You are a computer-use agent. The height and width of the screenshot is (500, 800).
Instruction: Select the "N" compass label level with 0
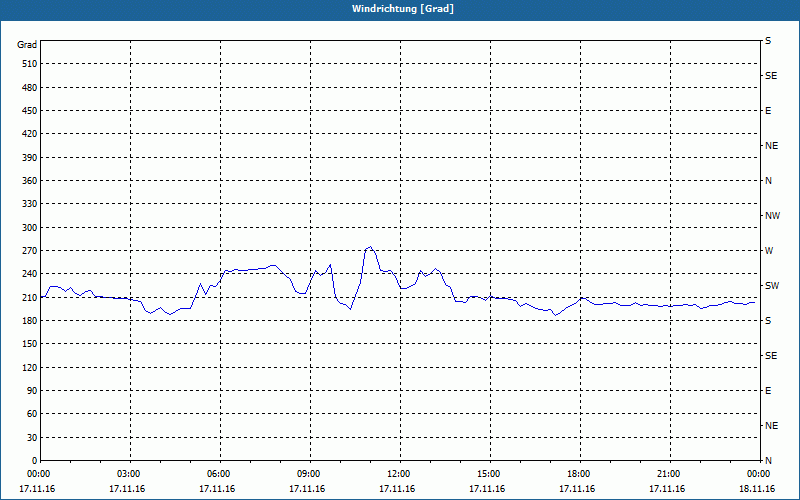pos(768,461)
